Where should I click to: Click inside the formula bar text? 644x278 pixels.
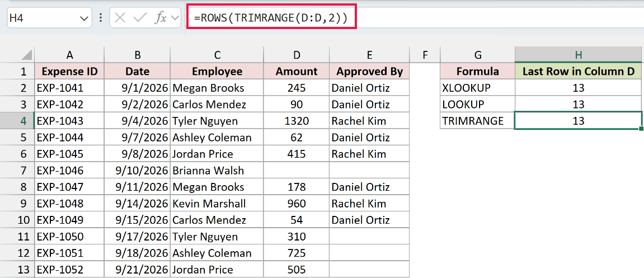[x=271, y=18]
